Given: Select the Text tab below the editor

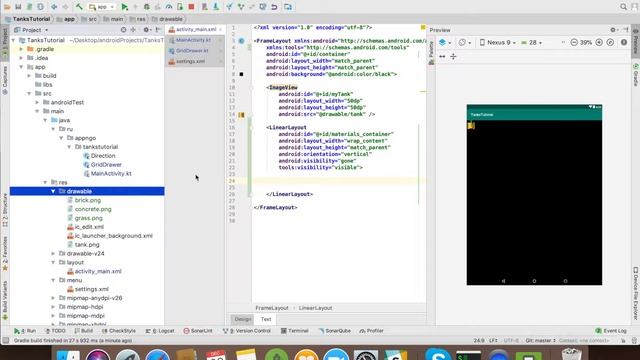Looking at the screenshot, I should click(x=266, y=319).
